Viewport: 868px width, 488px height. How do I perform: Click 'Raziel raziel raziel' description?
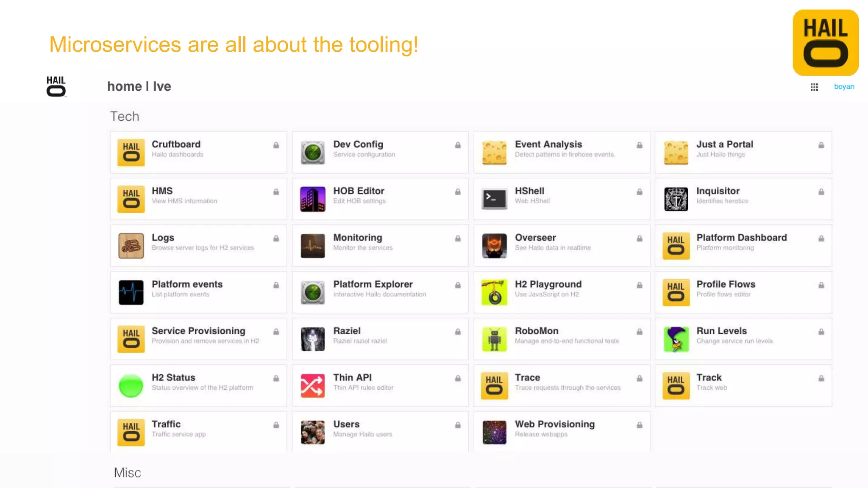click(x=360, y=341)
